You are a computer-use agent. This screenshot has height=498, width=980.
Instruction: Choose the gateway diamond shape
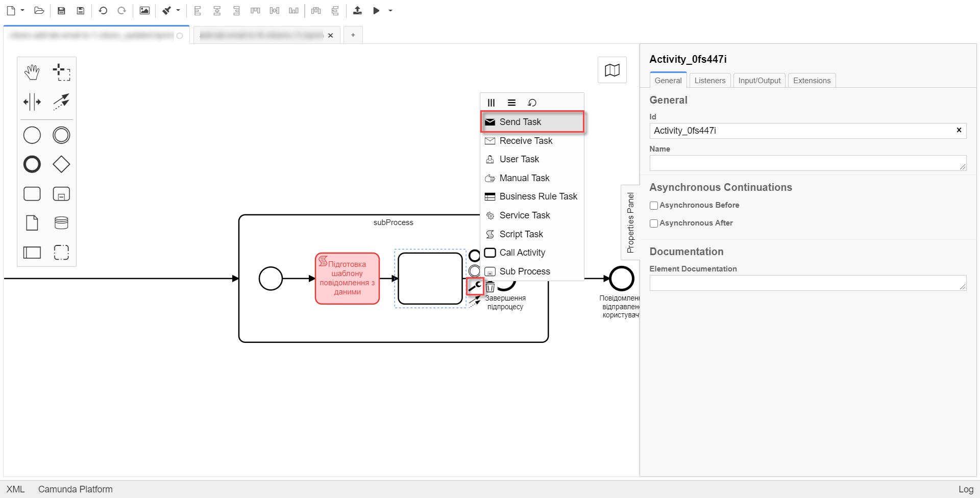(61, 164)
